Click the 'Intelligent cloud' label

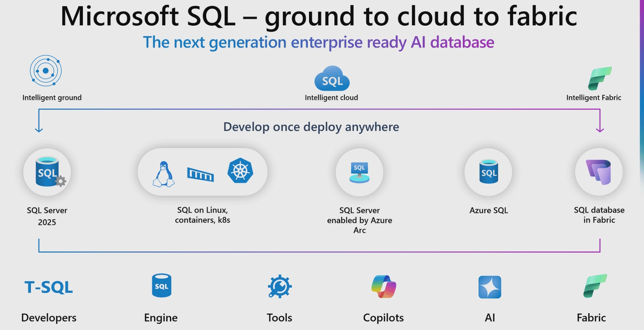tap(331, 98)
